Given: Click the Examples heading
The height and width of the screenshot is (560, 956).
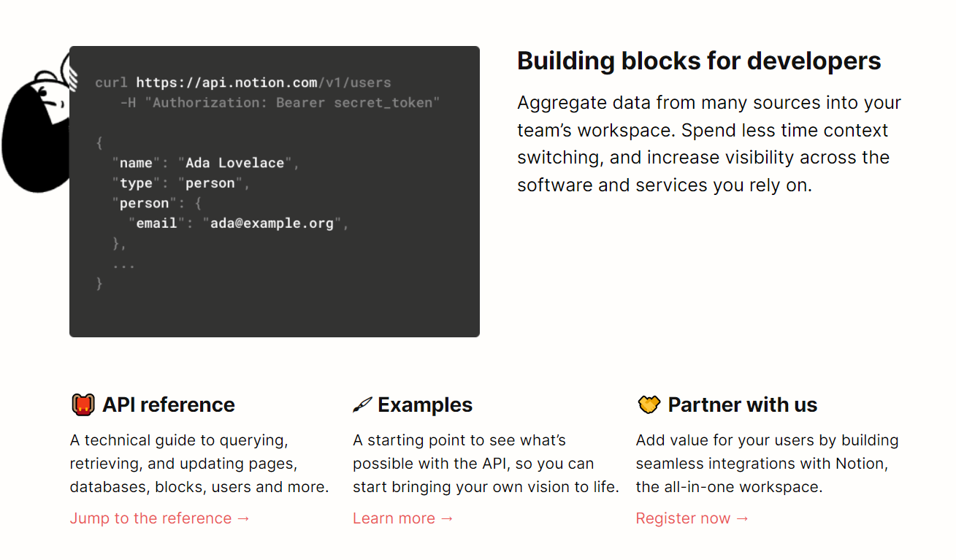Looking at the screenshot, I should 425,405.
